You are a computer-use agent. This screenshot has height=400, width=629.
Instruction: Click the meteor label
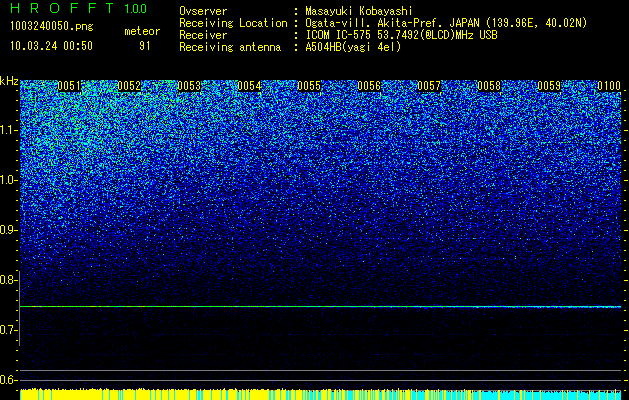[x=142, y=31]
